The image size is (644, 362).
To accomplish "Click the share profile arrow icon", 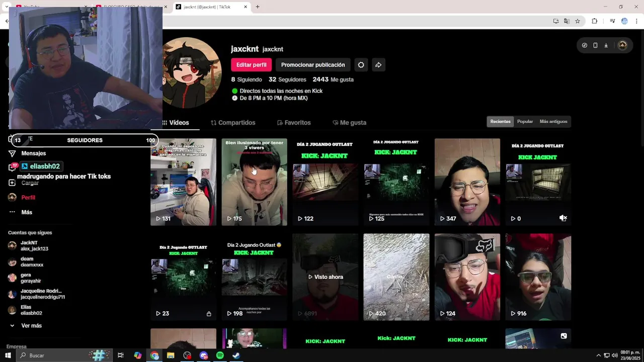I will point(378,65).
